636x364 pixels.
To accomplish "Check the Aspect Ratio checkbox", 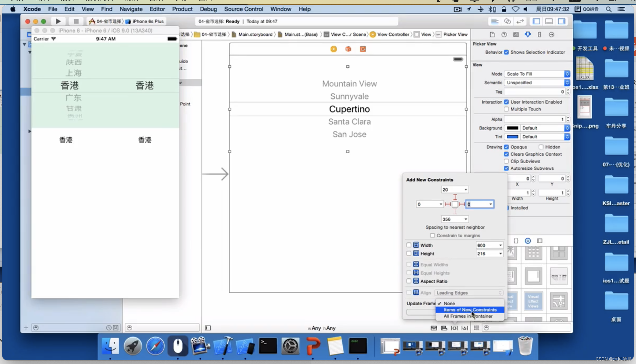I will 409,281.
